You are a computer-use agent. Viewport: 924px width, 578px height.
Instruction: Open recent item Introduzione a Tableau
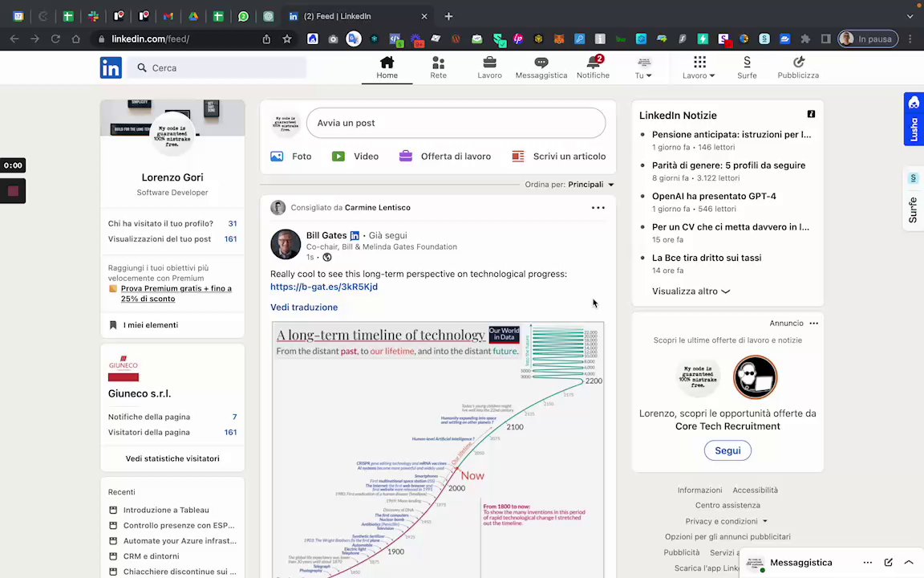[166, 511]
